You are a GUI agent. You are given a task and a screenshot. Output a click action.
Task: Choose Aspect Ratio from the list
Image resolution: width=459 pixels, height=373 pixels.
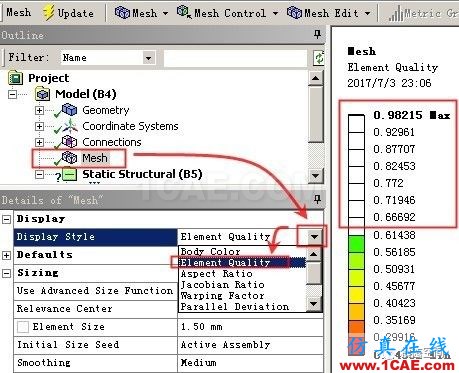click(216, 274)
